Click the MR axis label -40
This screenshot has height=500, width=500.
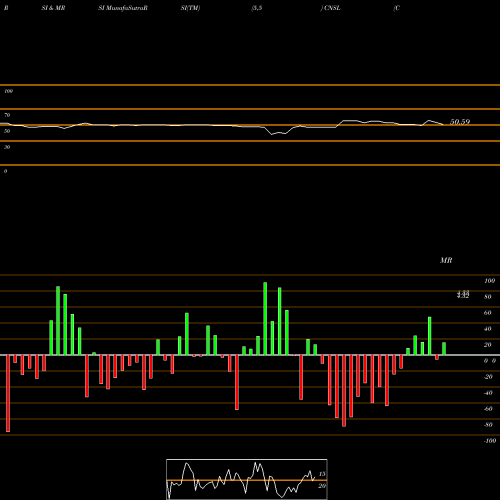[x=488, y=393]
